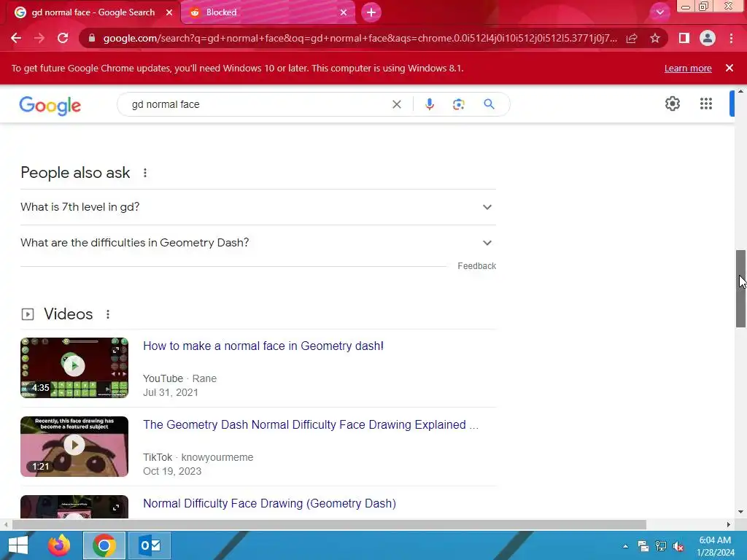This screenshot has height=560, width=747.
Task: View site info lock icon
Action: click(92, 38)
